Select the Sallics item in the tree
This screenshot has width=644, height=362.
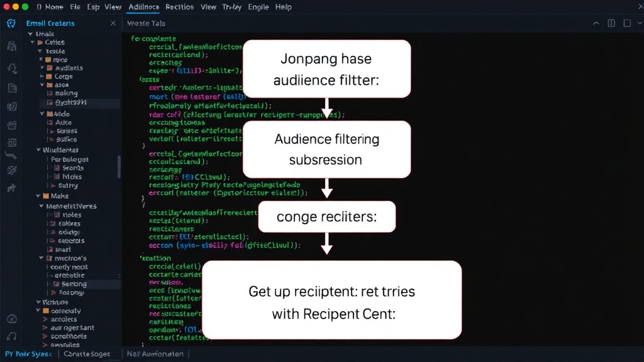(67, 140)
